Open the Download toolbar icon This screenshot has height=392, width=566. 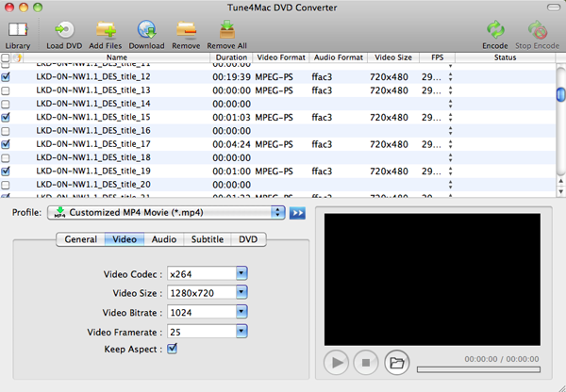(146, 29)
